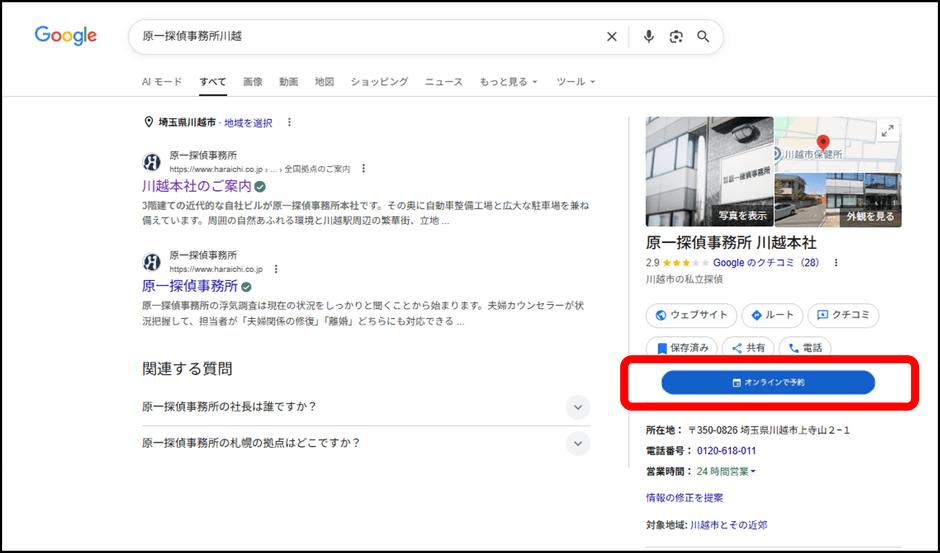The height and width of the screenshot is (553, 940).
Task: Click the クチコミ button
Action: (x=843, y=315)
